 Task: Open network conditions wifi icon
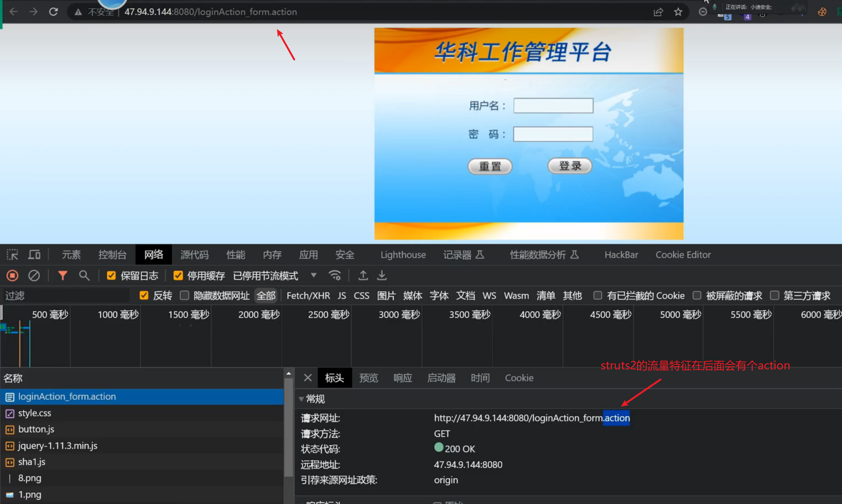pyautogui.click(x=335, y=276)
